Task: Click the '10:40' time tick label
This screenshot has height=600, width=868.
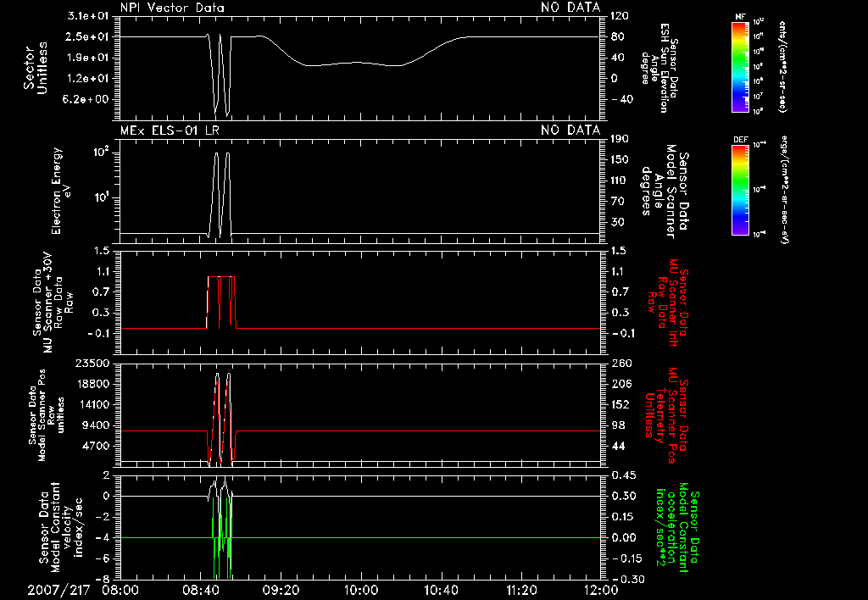Action: tap(441, 590)
